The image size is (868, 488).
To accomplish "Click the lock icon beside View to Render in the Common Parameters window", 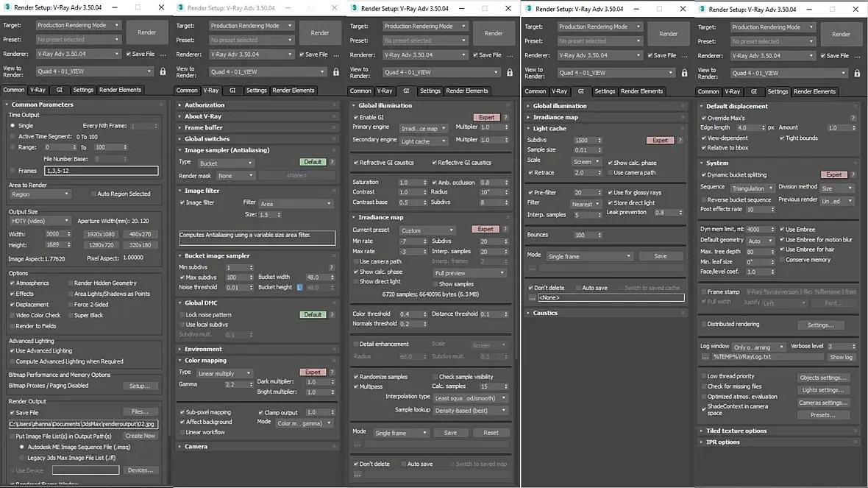I will (163, 71).
